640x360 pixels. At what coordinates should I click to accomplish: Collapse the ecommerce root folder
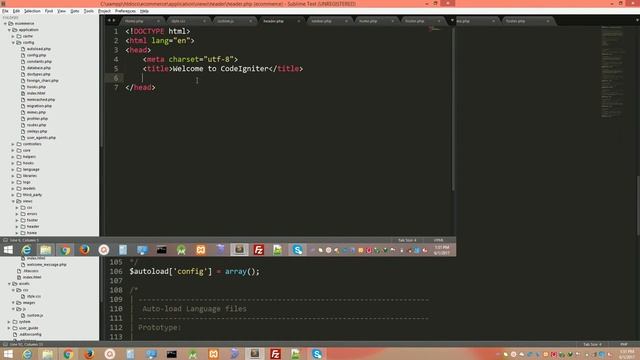pos(5,24)
